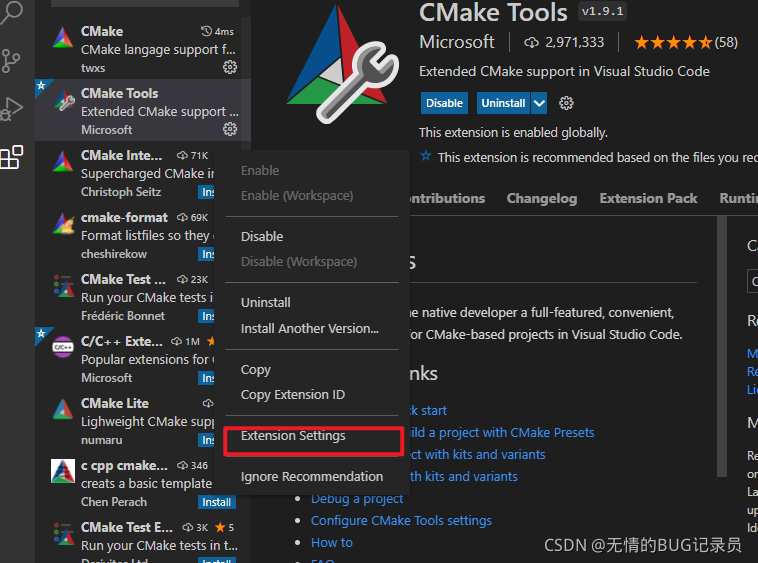
Task: Open the How to link
Action: coord(332,543)
